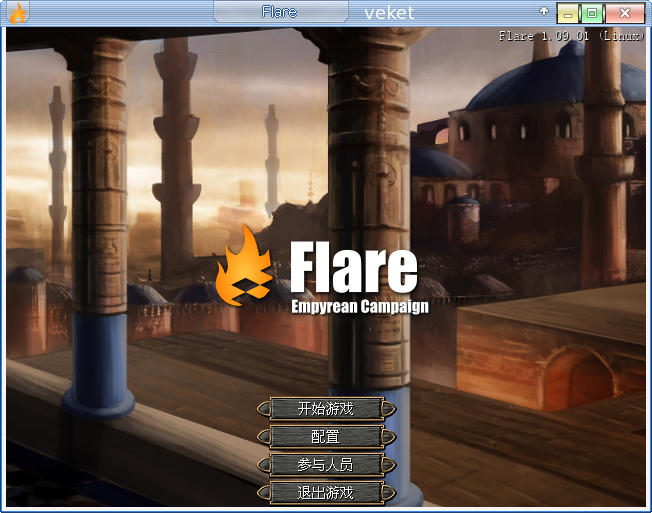Viewport: 652px width, 513px height.
Task: Open the window menu via flame icon
Action: 17,13
